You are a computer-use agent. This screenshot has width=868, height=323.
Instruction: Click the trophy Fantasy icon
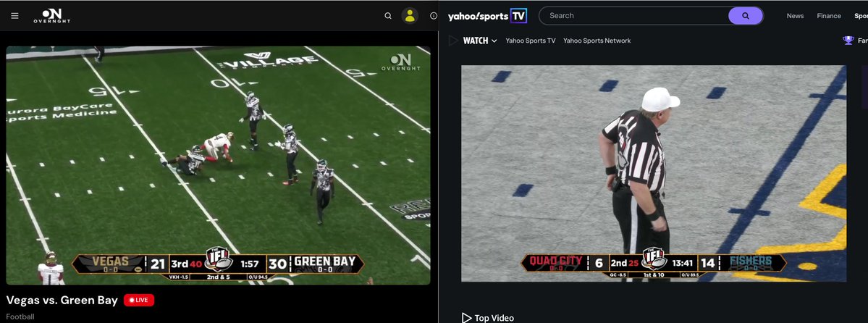[x=848, y=41]
